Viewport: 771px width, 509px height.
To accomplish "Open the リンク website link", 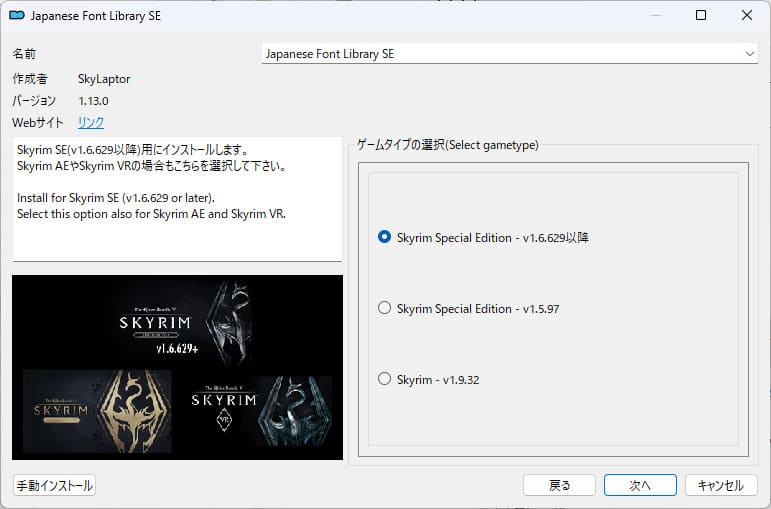I will click(90, 122).
